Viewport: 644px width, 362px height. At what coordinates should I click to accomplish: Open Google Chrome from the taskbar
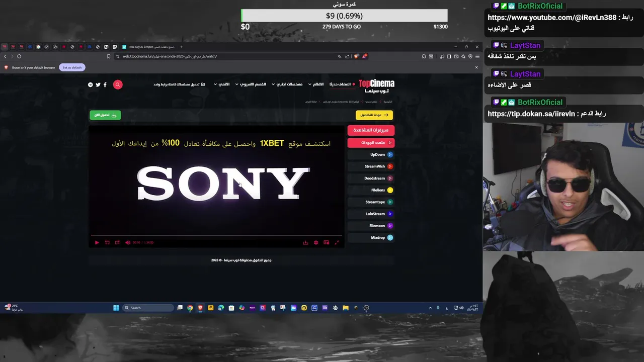(x=190, y=308)
